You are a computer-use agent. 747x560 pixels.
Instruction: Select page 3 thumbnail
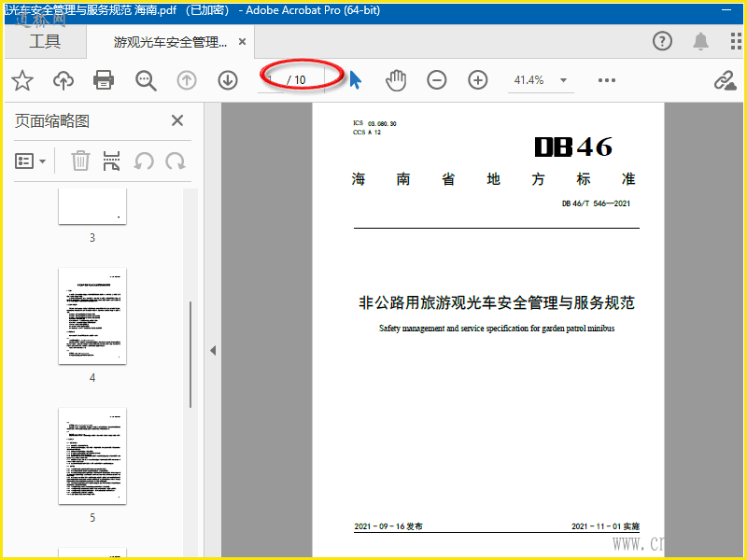[92, 206]
